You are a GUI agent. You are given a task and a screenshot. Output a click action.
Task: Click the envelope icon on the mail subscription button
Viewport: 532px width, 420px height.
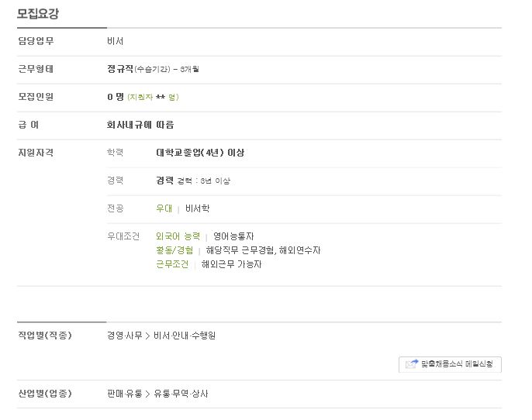[412, 363]
